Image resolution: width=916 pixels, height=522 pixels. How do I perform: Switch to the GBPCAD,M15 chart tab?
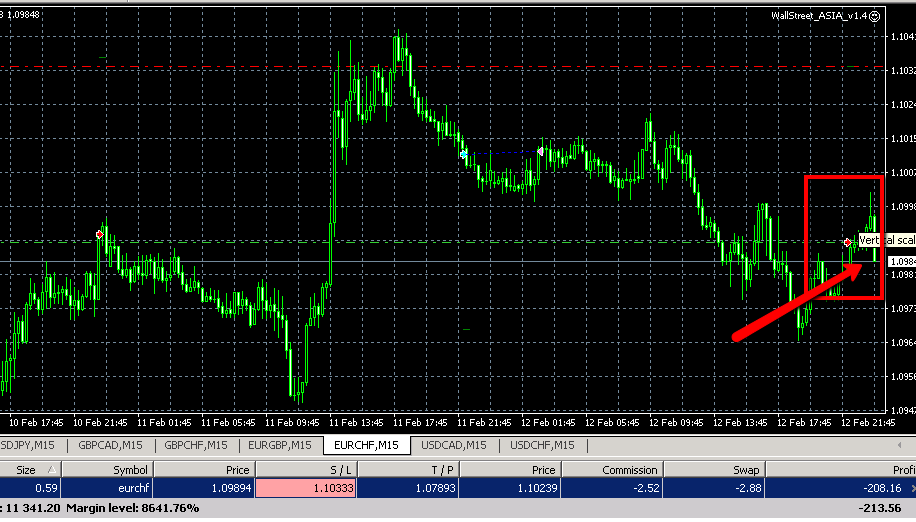pyautogui.click(x=110, y=446)
